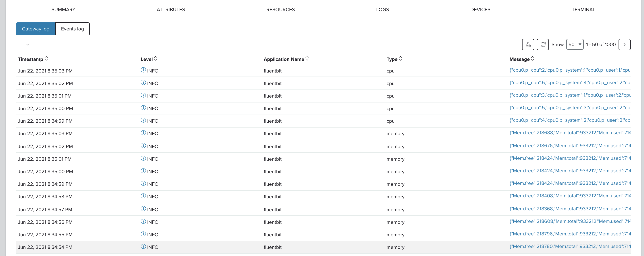Sort by Type column
Viewport: 644px width, 256px height.
tap(400, 59)
